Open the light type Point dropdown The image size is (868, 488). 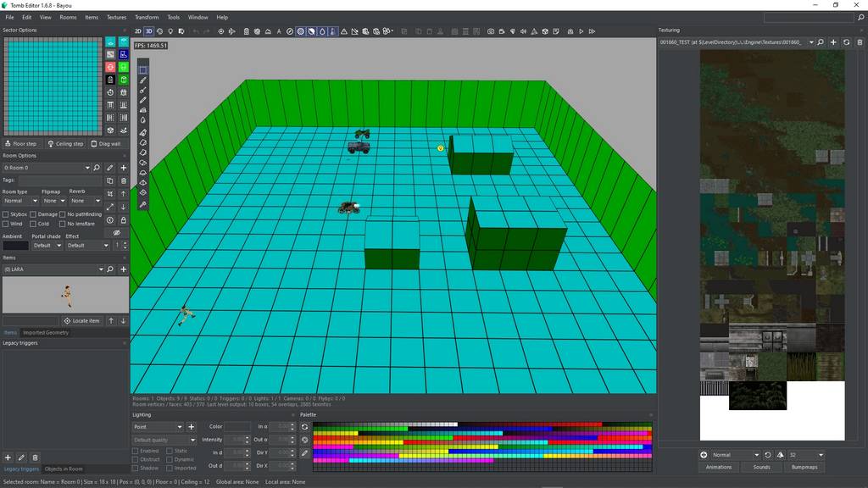[x=158, y=427]
